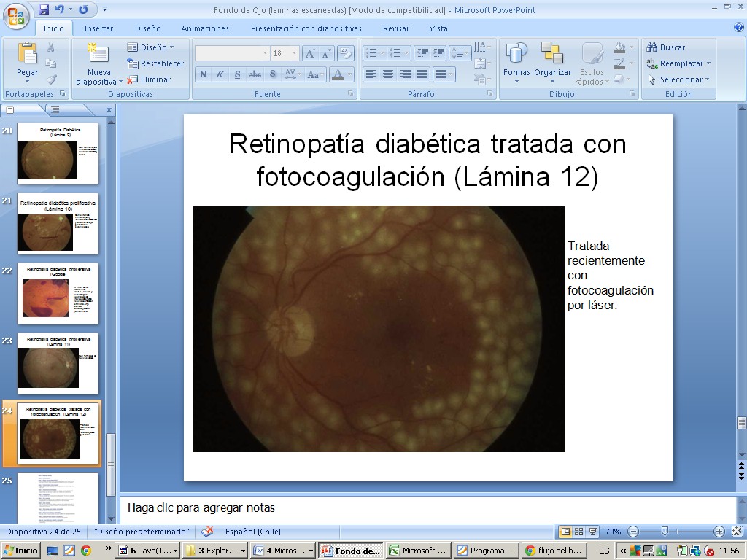Click the clear formatting eraser icon
The width and height of the screenshot is (747, 560).
(347, 53)
